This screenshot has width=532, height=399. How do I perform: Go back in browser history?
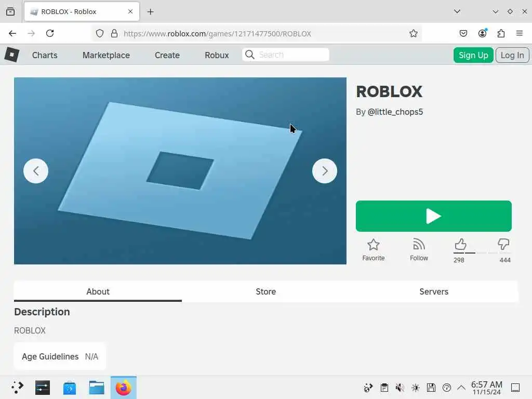(12, 33)
